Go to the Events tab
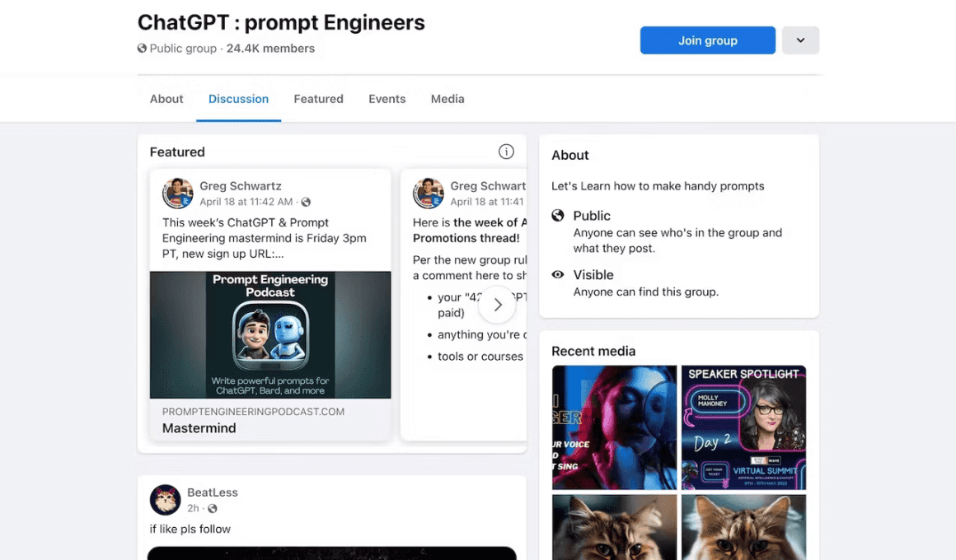The width and height of the screenshot is (956, 560). pos(387,99)
